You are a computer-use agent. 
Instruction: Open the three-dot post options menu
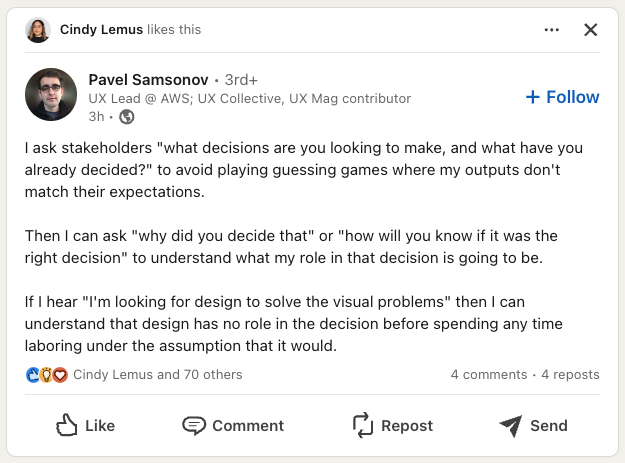(x=552, y=30)
